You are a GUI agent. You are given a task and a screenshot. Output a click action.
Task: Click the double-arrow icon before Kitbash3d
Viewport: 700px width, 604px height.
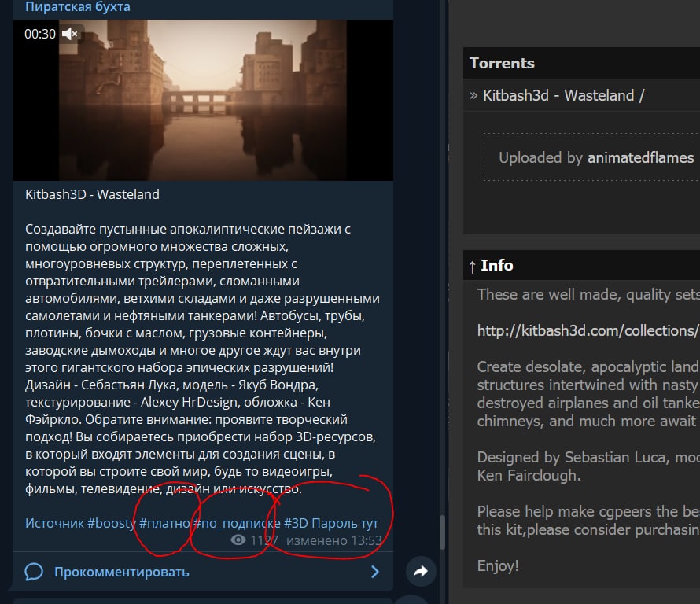473,95
